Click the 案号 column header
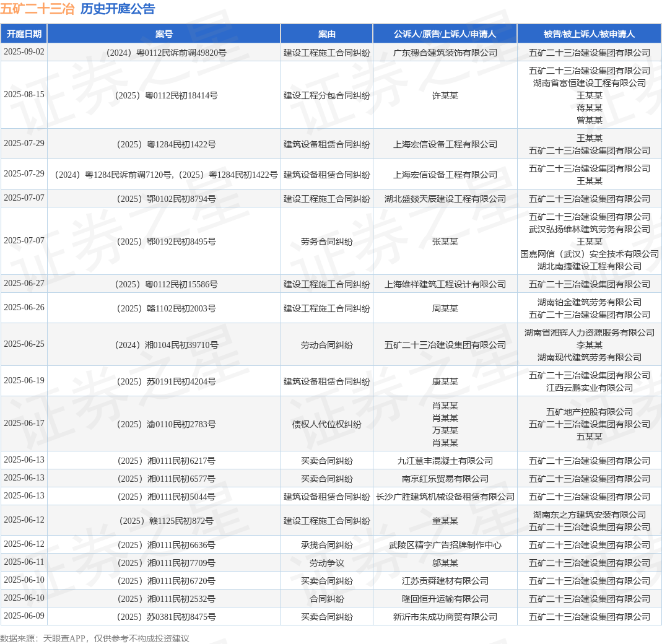662x644 pixels. (x=164, y=34)
